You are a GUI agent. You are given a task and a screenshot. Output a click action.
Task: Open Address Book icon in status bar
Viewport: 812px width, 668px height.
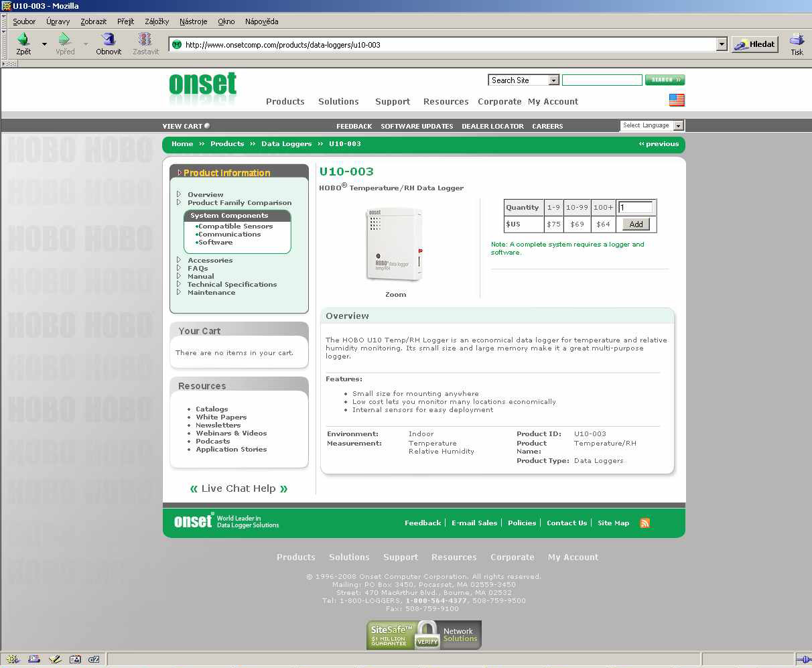(x=75, y=659)
